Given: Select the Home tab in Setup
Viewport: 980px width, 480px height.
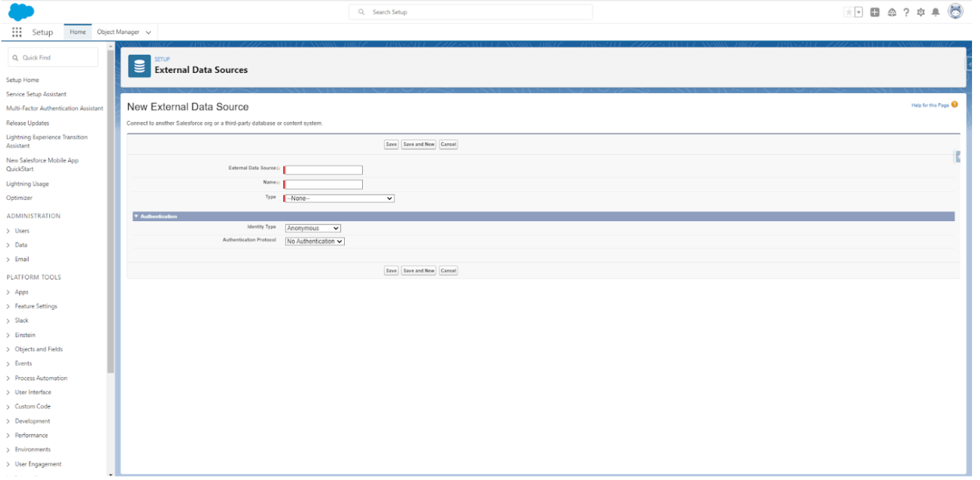Looking at the screenshot, I should point(77,31).
